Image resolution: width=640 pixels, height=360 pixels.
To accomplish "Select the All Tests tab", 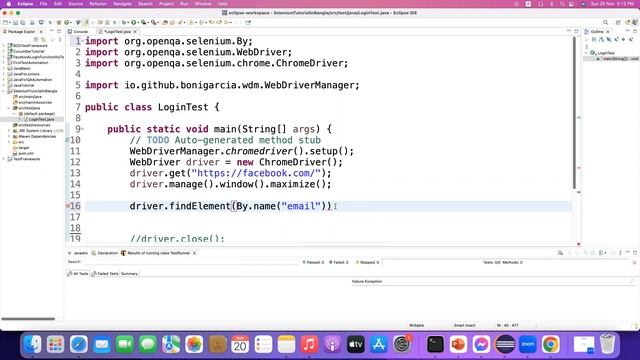I will click(x=78, y=274).
